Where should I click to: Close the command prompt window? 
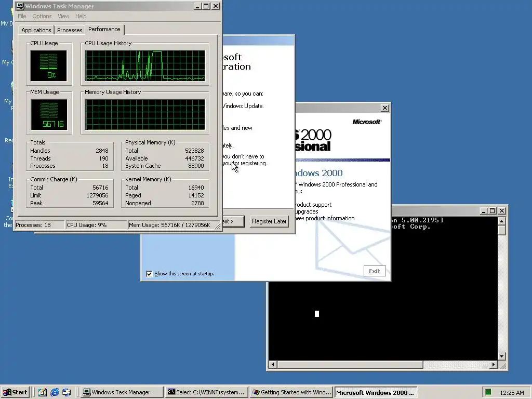click(502, 211)
